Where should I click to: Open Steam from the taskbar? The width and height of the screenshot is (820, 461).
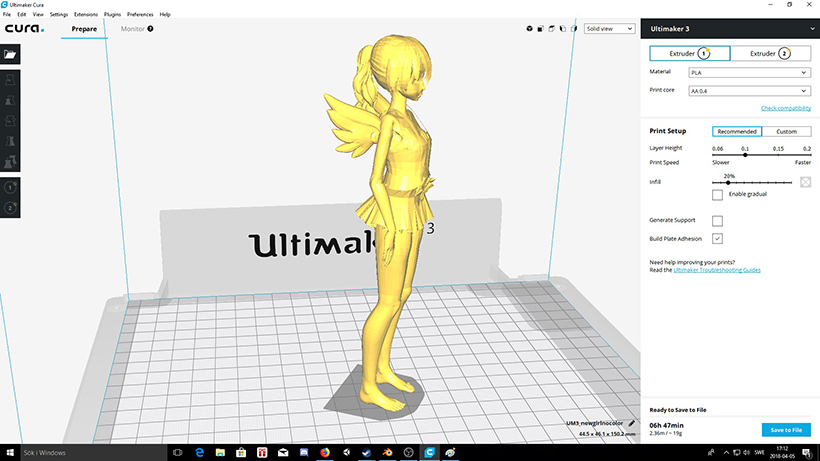pos(367,453)
